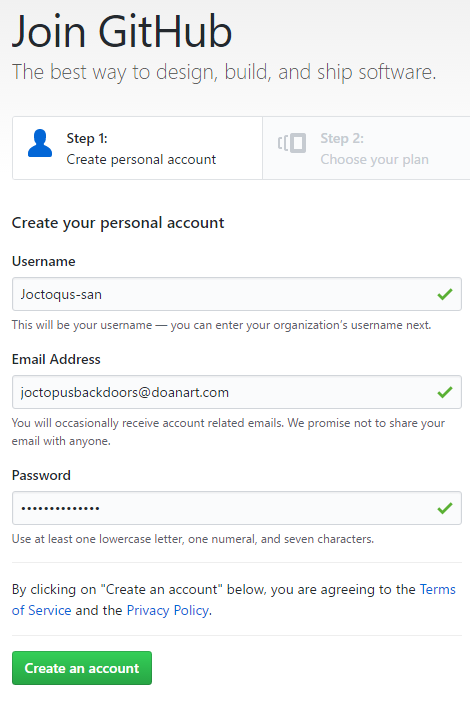
Task: Click the Create your personal account heading
Action: 118,223
